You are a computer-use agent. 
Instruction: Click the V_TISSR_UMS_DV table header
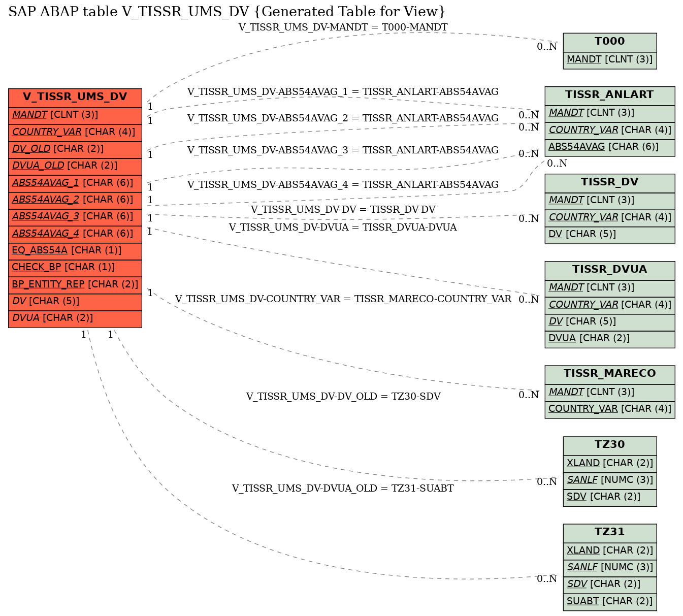pyautogui.click(x=75, y=98)
